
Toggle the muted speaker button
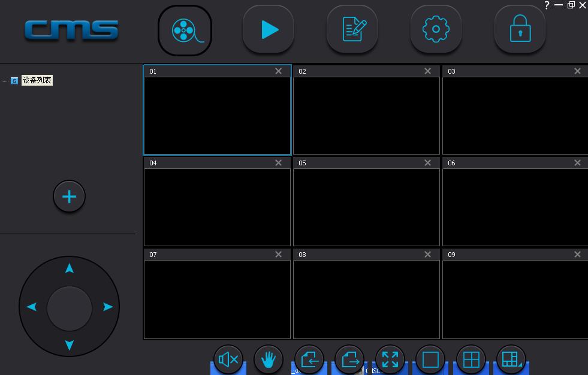(228, 359)
